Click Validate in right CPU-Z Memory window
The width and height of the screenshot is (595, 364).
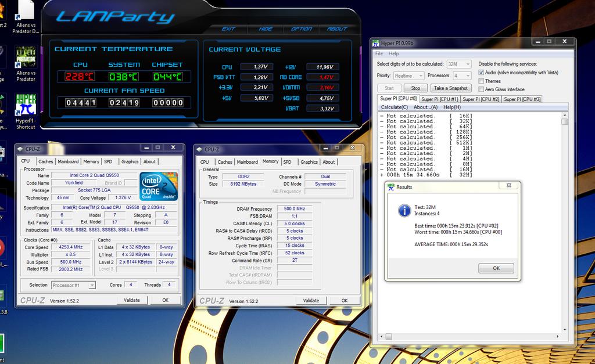click(311, 300)
